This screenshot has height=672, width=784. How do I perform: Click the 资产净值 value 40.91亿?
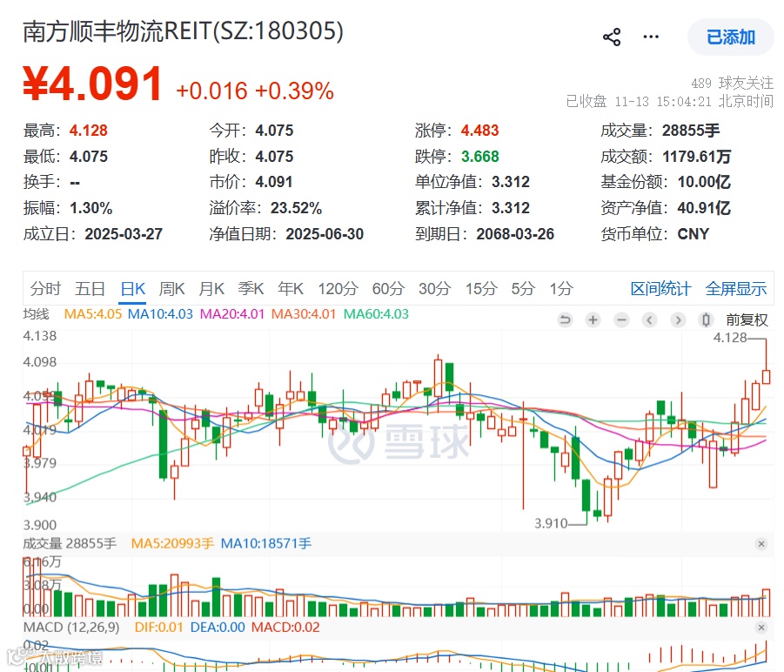click(704, 208)
